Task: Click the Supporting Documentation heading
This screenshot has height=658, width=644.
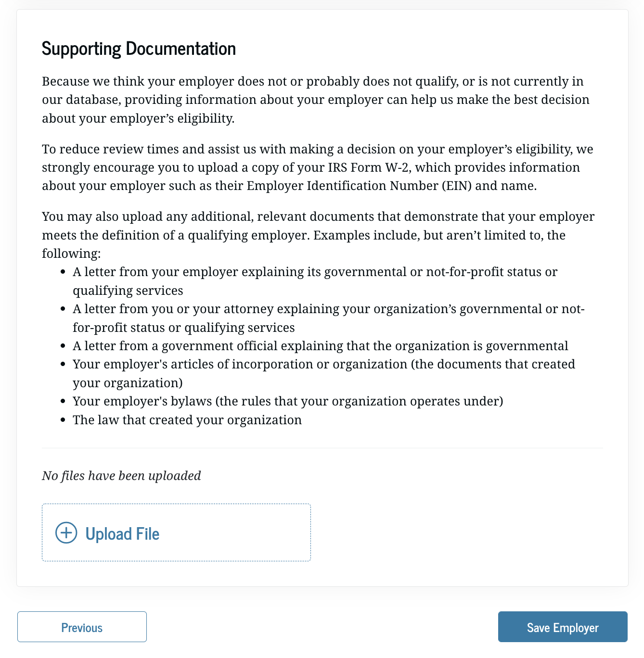Action: click(x=139, y=49)
